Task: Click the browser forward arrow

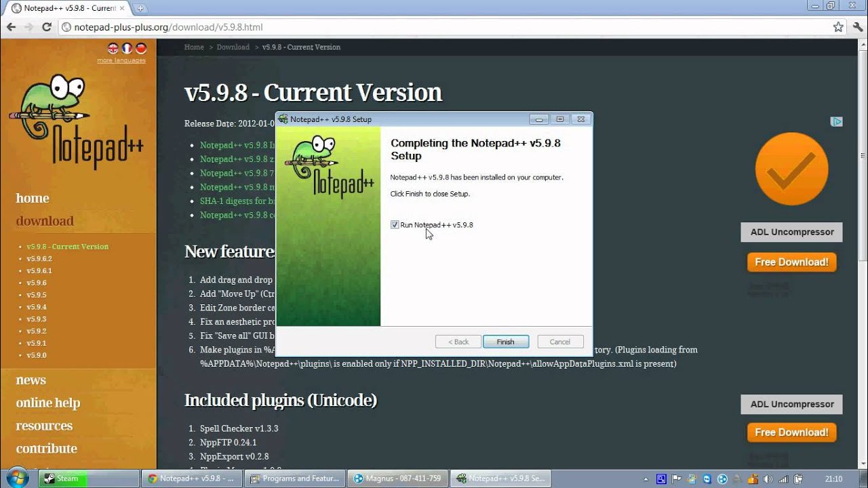Action: click(29, 27)
